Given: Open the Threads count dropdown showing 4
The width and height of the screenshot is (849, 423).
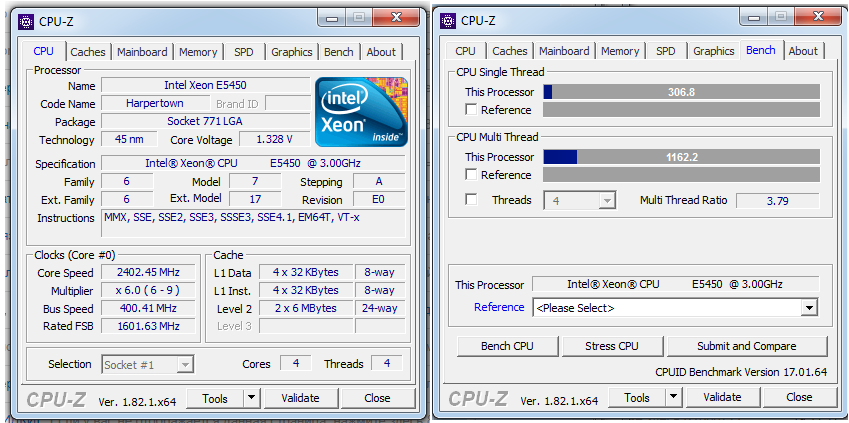Looking at the screenshot, I should (580, 200).
